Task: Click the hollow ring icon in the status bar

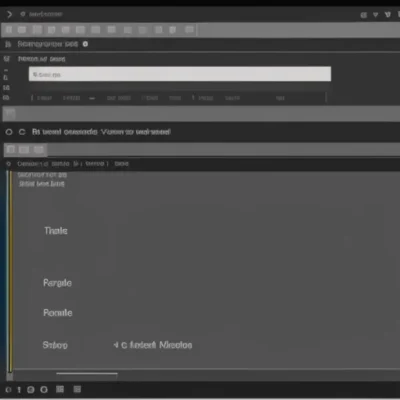Action: point(44,389)
